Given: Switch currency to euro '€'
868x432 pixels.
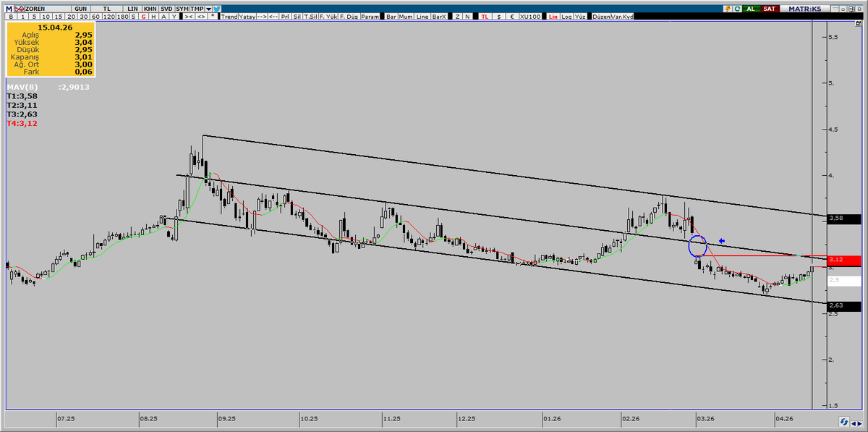Looking at the screenshot, I should tap(512, 17).
